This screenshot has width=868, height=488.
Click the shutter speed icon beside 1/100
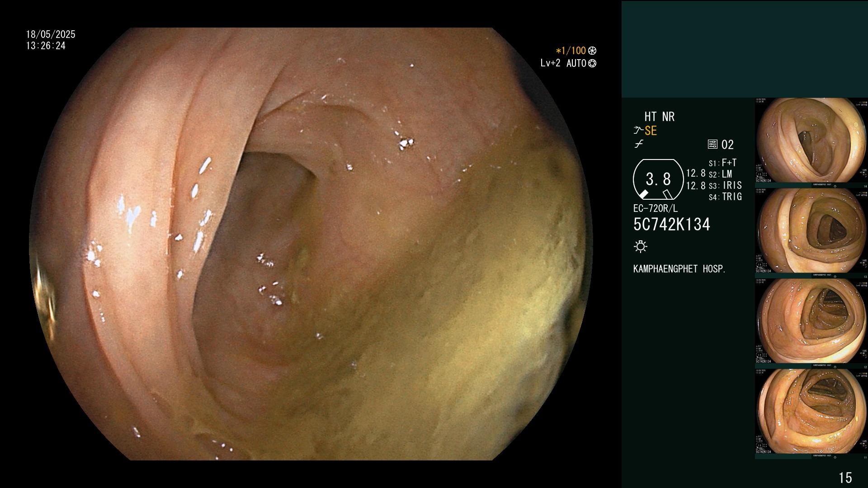[x=592, y=51]
